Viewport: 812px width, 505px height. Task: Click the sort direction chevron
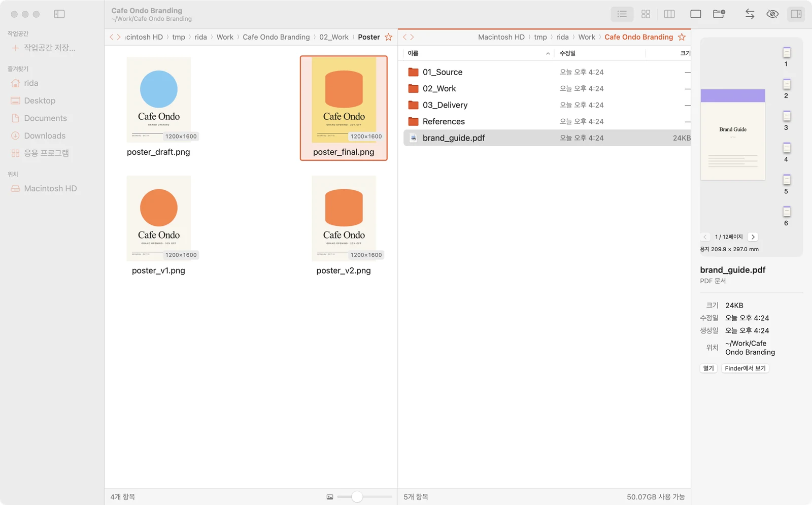[548, 53]
